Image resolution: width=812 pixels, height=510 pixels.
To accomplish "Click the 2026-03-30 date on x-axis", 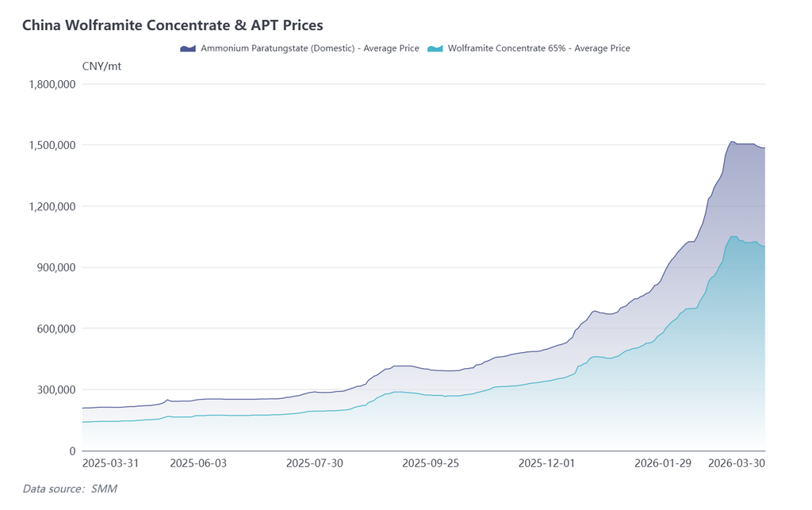I will coord(737,463).
